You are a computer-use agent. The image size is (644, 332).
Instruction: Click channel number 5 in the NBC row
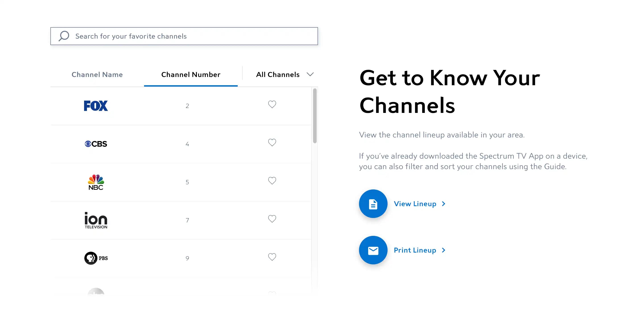(x=187, y=182)
